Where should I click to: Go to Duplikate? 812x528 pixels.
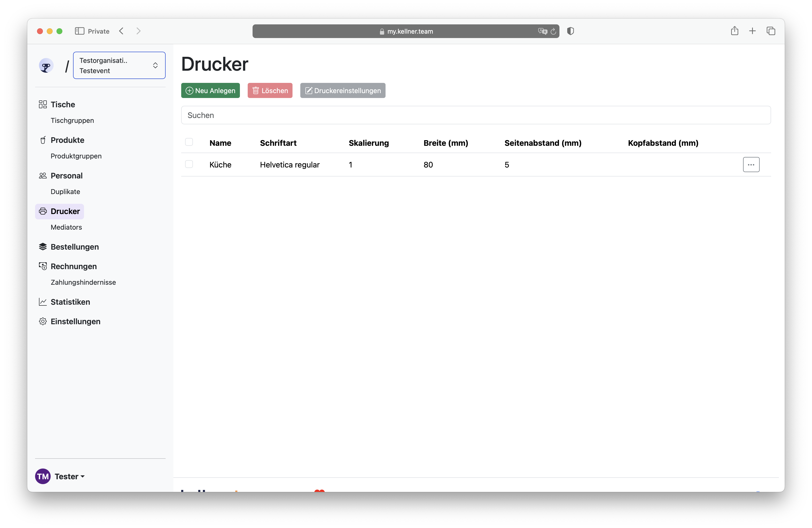point(65,192)
